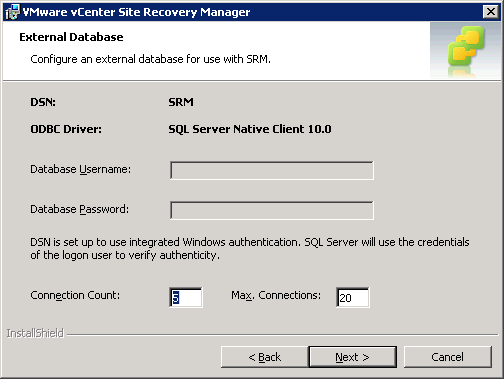
Task: Focus the Database Username field
Action: (x=272, y=170)
